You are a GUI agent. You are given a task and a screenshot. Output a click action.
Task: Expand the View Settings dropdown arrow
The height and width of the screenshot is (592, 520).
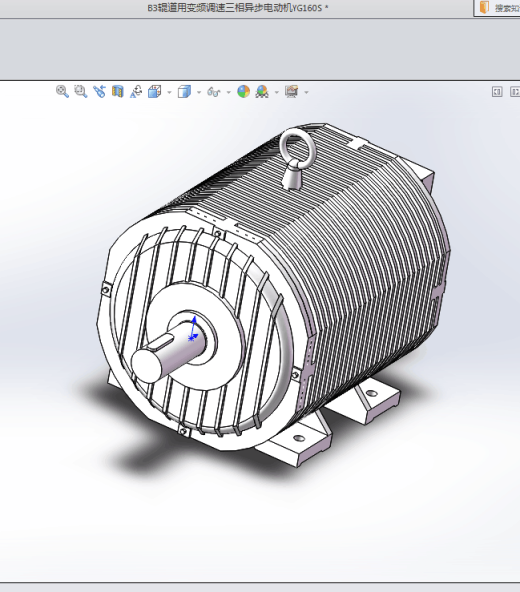(x=306, y=92)
